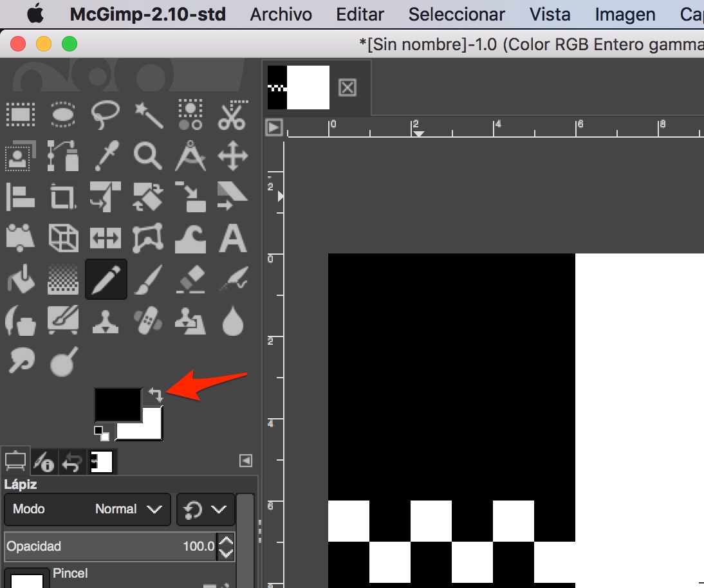The height and width of the screenshot is (588, 704).
Task: Collapse the Tool Options dock with arrow
Action: [245, 461]
